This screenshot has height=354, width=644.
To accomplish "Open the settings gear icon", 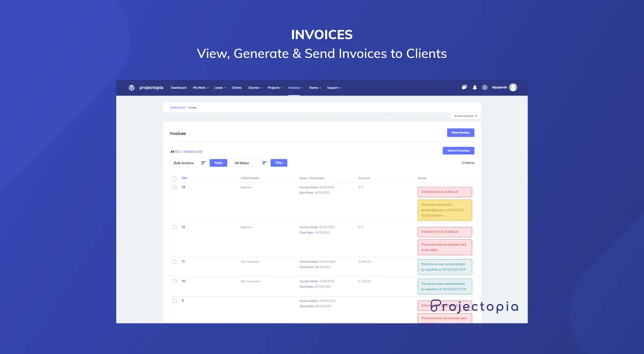I will (485, 87).
